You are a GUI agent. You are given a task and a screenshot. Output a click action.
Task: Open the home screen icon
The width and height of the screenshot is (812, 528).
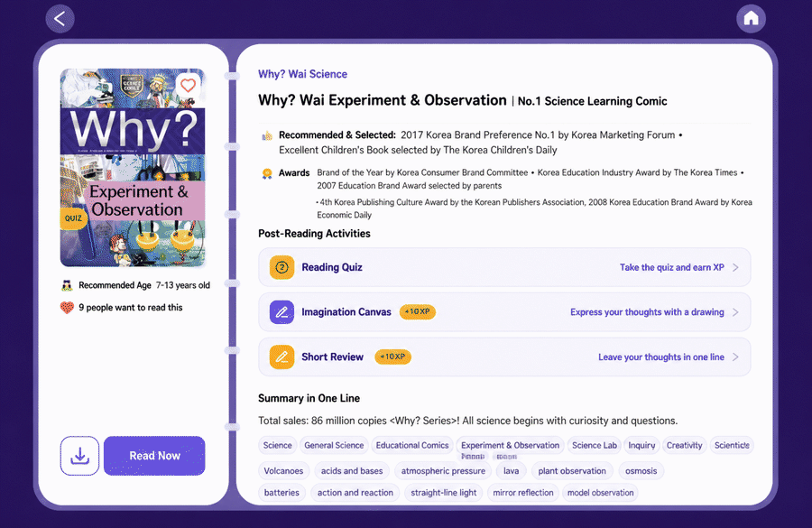tap(751, 19)
